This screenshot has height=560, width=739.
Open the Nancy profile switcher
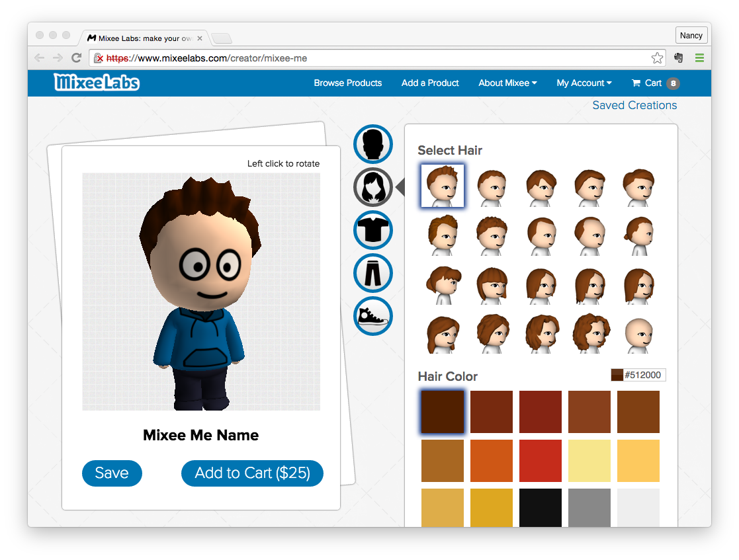(691, 36)
